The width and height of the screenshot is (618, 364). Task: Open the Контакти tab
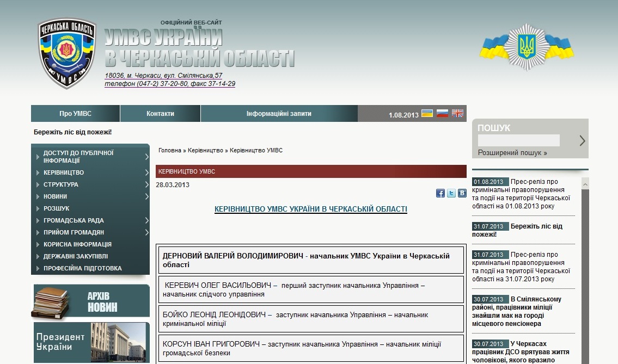coord(161,114)
